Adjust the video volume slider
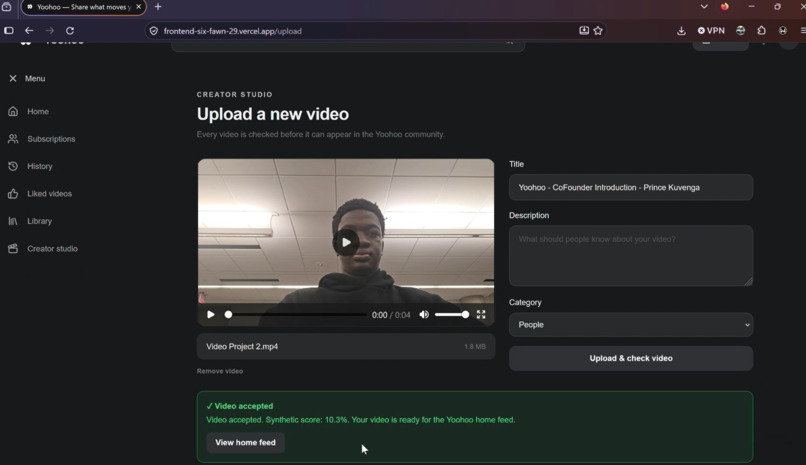This screenshot has width=806, height=465. (451, 314)
